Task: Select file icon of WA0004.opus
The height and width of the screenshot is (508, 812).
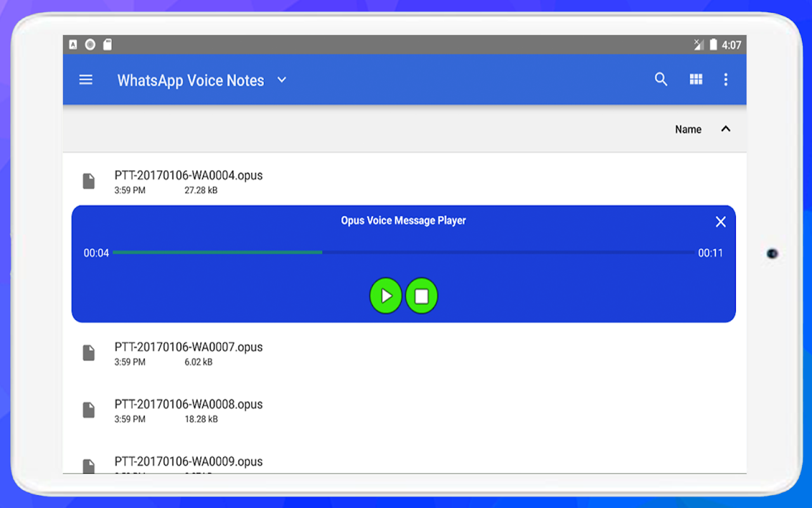Action: pos(89,181)
